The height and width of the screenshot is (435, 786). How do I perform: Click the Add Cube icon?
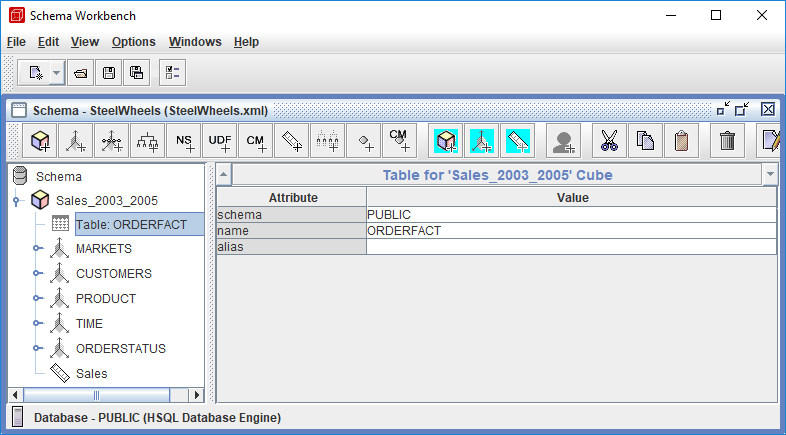[40, 141]
